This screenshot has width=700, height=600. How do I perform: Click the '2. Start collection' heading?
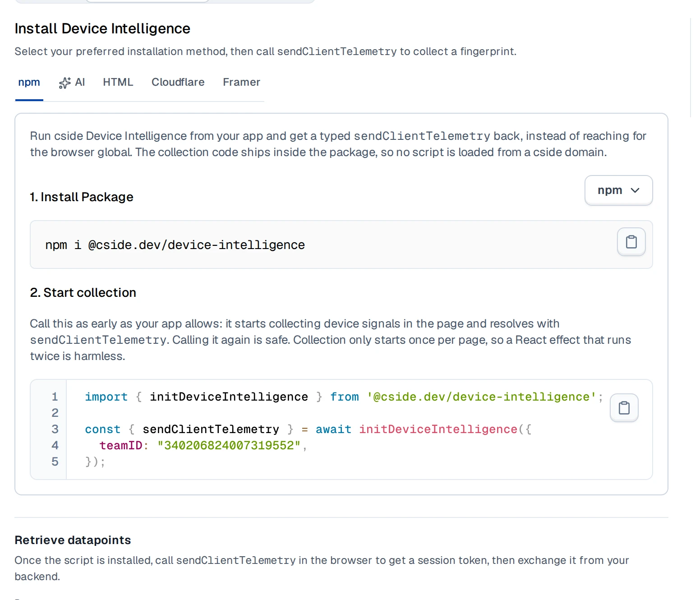click(x=83, y=293)
